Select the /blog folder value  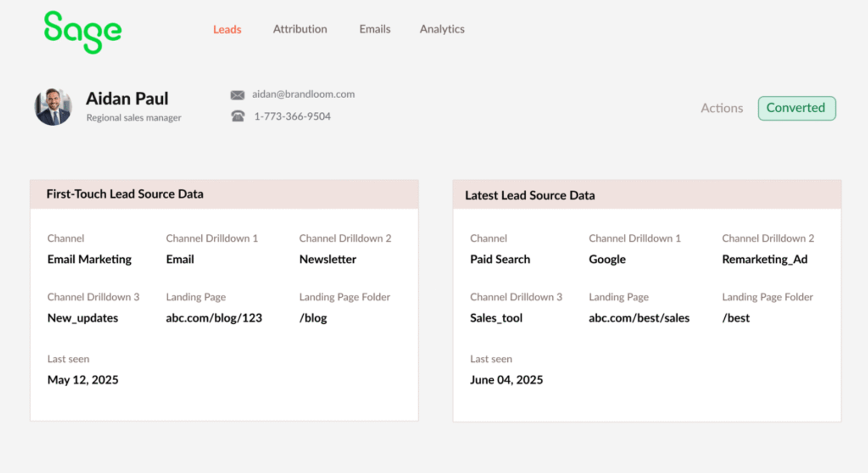(313, 318)
